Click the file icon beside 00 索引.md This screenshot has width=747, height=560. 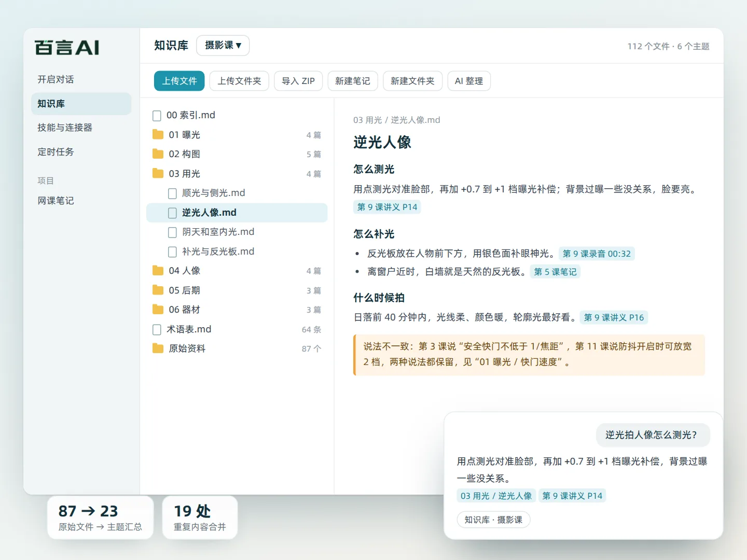pos(157,115)
